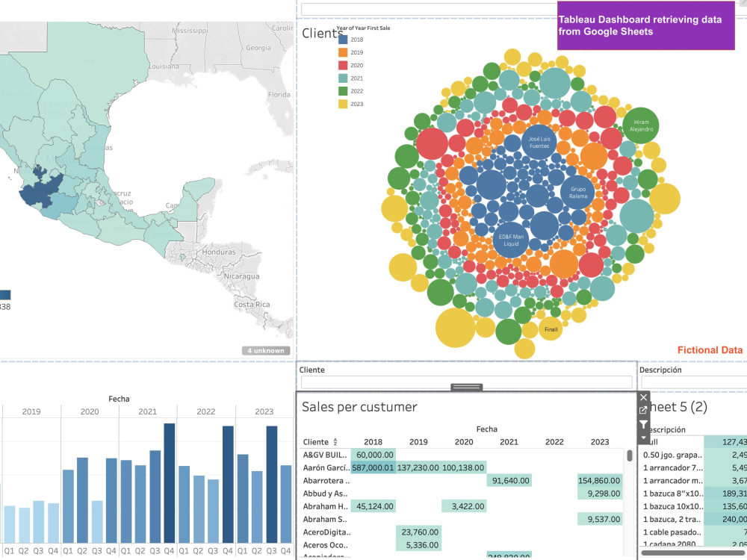Click the X icon on the Sheet 5 toolbar

pos(643,396)
